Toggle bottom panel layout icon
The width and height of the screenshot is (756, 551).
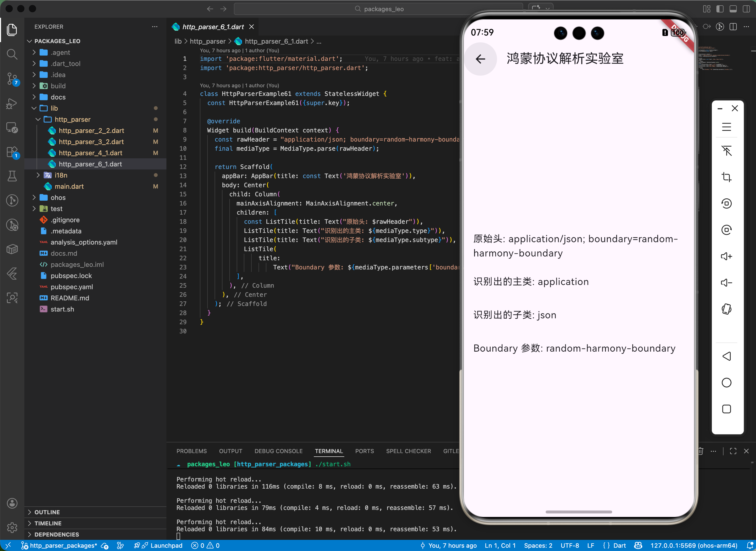(x=733, y=9)
